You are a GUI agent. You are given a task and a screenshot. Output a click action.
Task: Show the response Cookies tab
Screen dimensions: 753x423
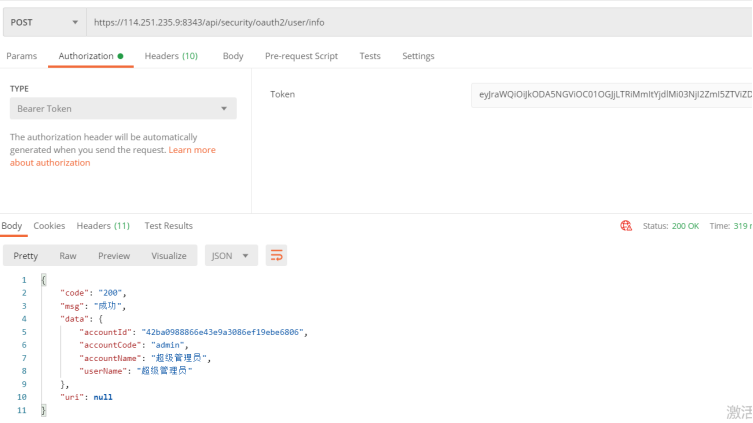point(49,226)
